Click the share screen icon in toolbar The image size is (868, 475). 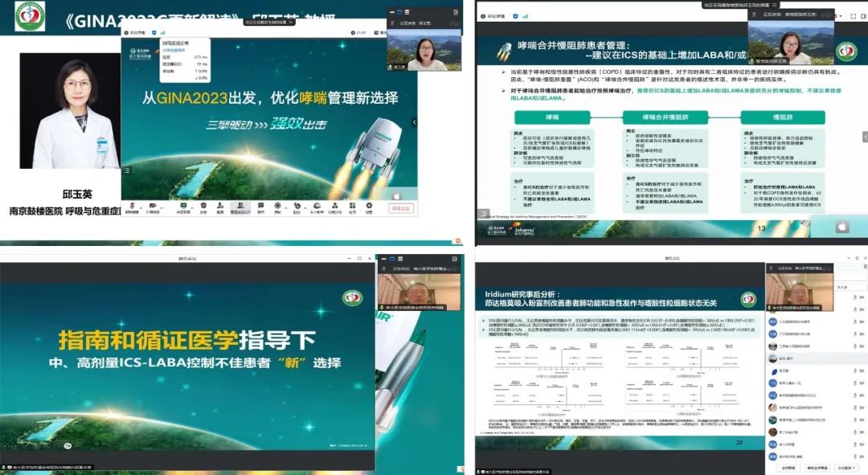point(183,204)
